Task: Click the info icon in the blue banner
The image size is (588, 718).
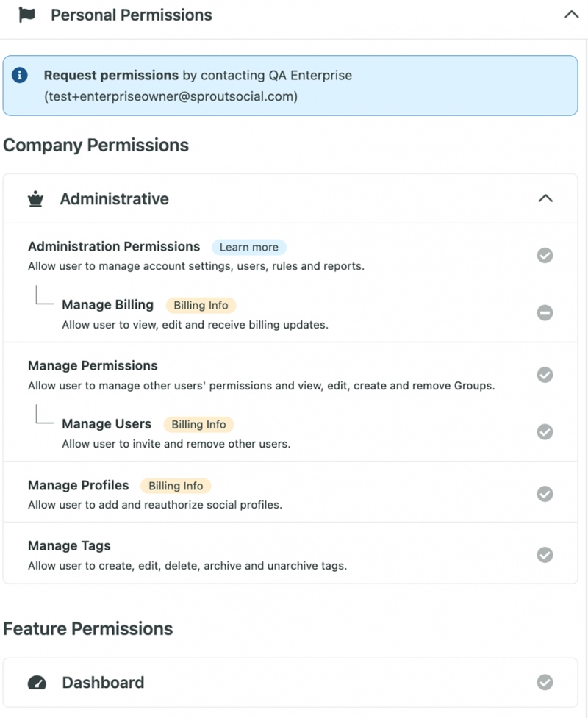Action: coord(19,75)
